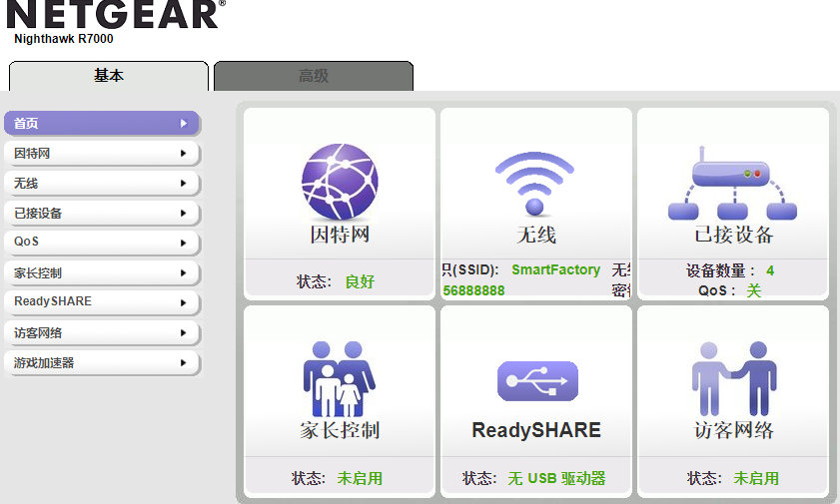Switch to the 高级 tab
The height and width of the screenshot is (504, 840).
click(314, 76)
